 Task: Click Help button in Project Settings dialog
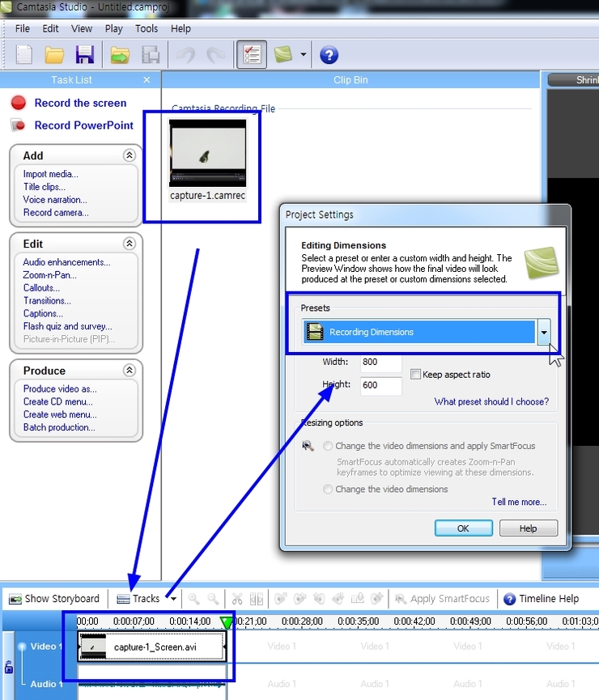pyautogui.click(x=529, y=528)
